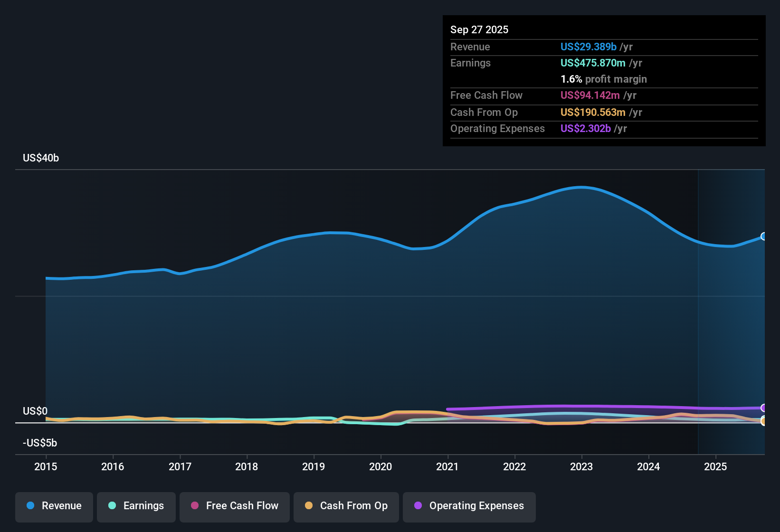Image resolution: width=780 pixels, height=532 pixels.
Task: Click the orange Cash From Op dot icon
Action: click(309, 505)
